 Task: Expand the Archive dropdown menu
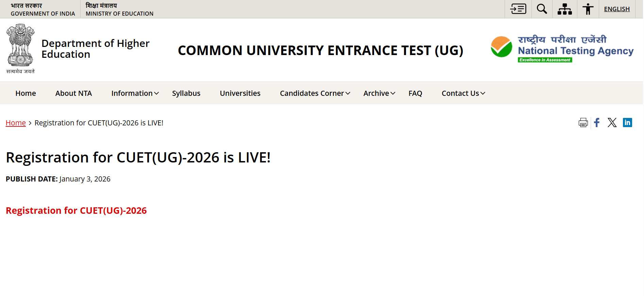(379, 93)
